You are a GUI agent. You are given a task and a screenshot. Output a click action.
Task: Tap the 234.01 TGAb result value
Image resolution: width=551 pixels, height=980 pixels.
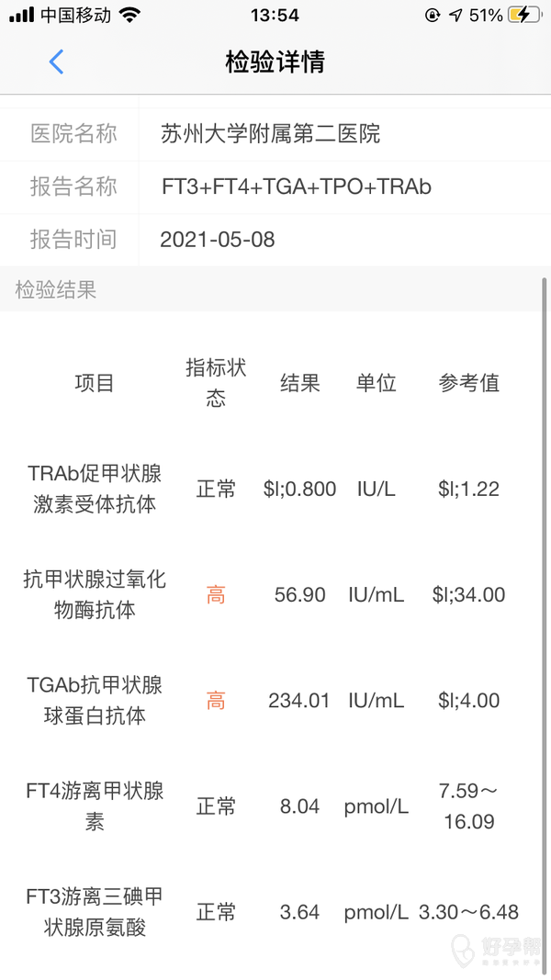click(299, 701)
